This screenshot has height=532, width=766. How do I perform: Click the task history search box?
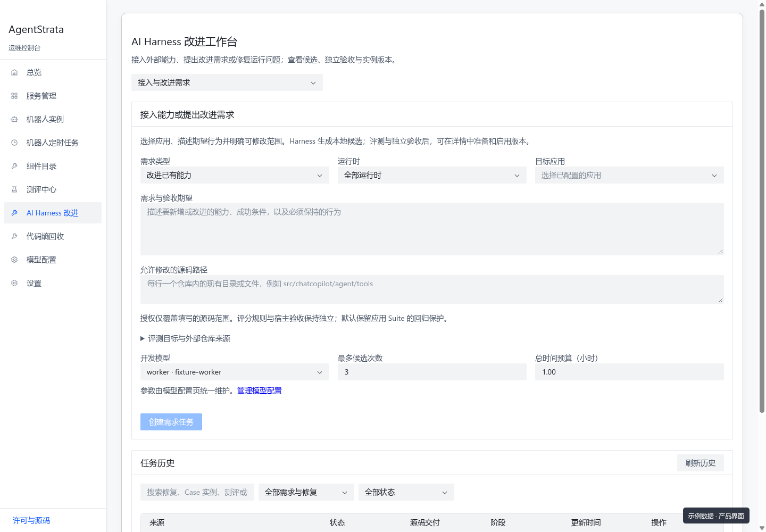[x=197, y=492]
